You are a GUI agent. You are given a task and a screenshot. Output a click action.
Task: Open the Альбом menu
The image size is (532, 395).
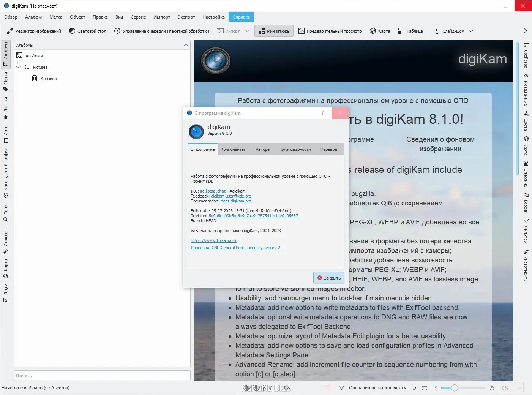(33, 17)
